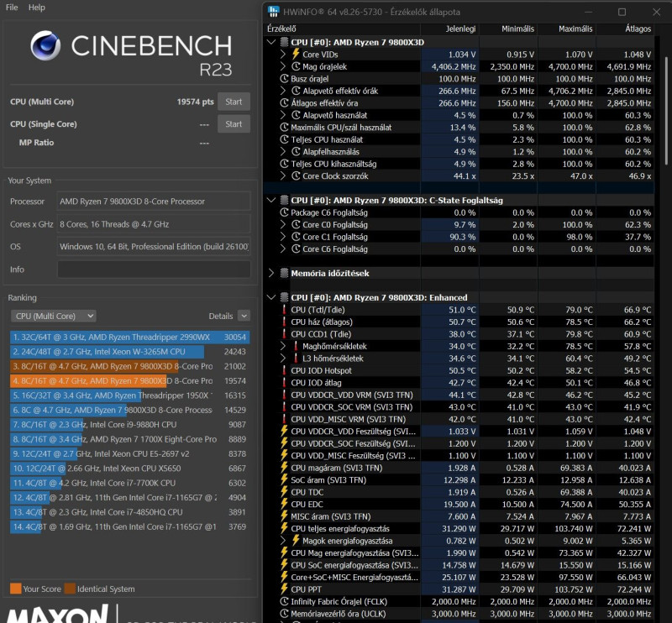The image size is (672, 623).
Task: Expand the Magok energiafogyasztása row
Action: [283, 541]
